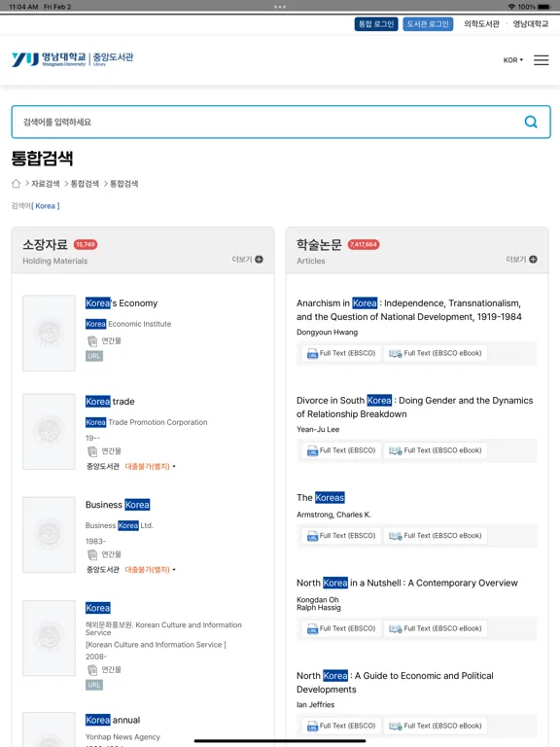Viewport: 560px width, 747px height.
Task: Click the 통합 로그인 button
Action: pos(376,23)
